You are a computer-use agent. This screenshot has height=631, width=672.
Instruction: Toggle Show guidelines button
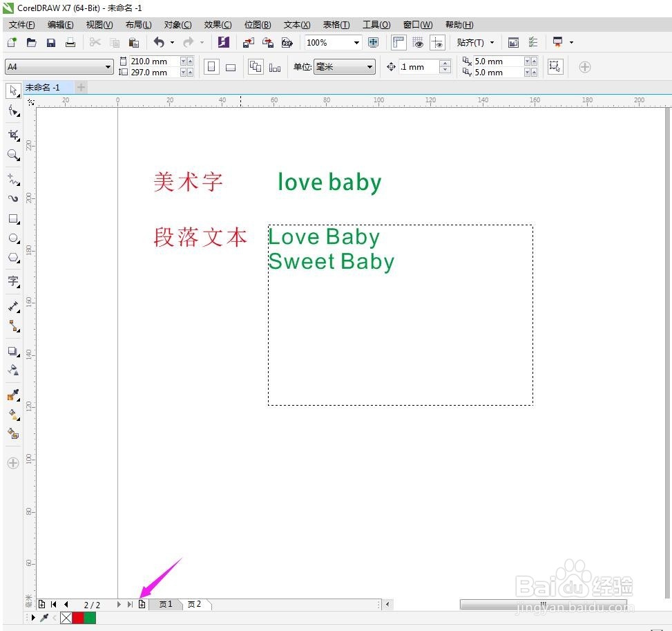438,42
